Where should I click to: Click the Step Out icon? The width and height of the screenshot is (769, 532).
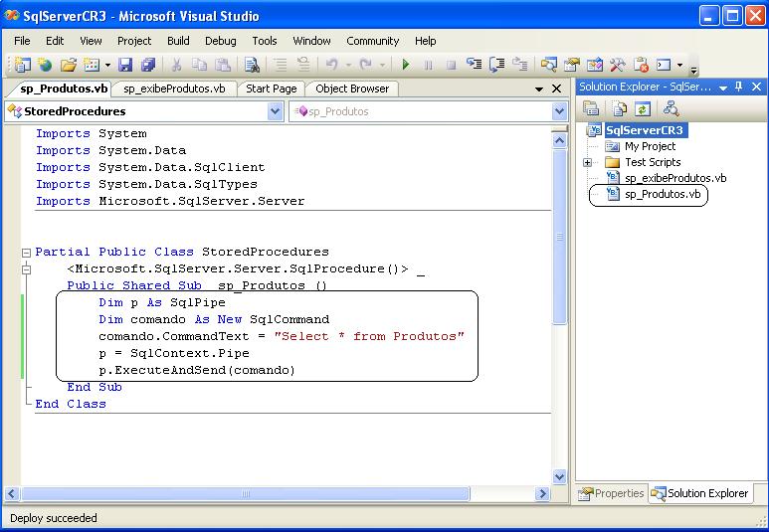(x=520, y=65)
